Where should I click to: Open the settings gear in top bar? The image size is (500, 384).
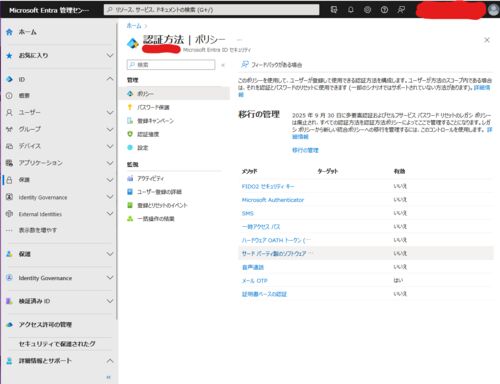coord(367,10)
